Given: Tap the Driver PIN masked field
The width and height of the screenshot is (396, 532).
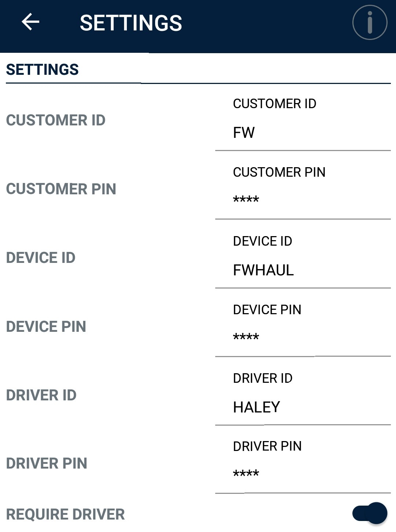Looking at the screenshot, I should (303, 474).
